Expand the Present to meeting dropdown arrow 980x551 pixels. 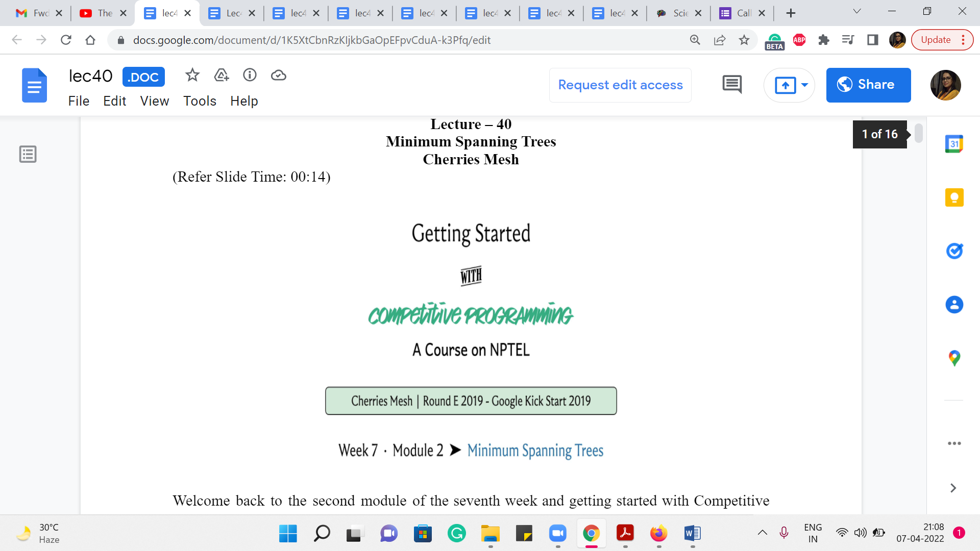pyautogui.click(x=804, y=85)
